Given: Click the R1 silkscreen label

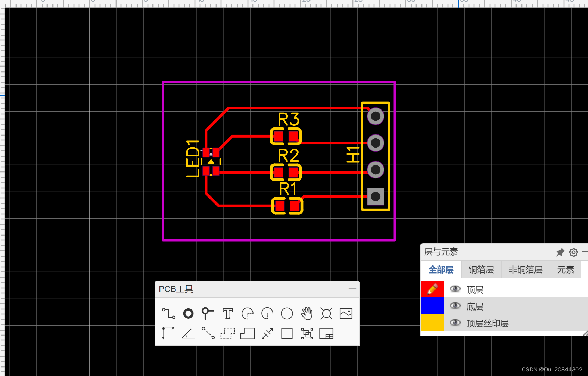Looking at the screenshot, I should [x=288, y=189].
